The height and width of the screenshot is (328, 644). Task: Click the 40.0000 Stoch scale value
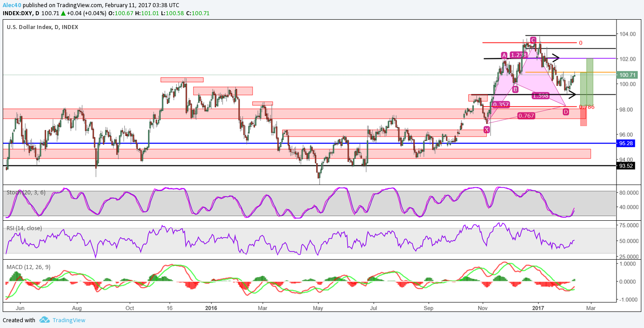(x=629, y=207)
